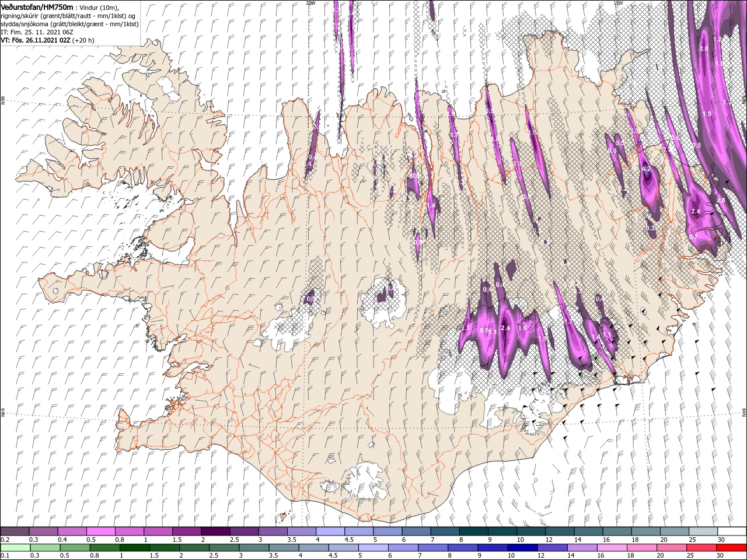Click the '(+20 h)' forecast offset text

point(83,40)
